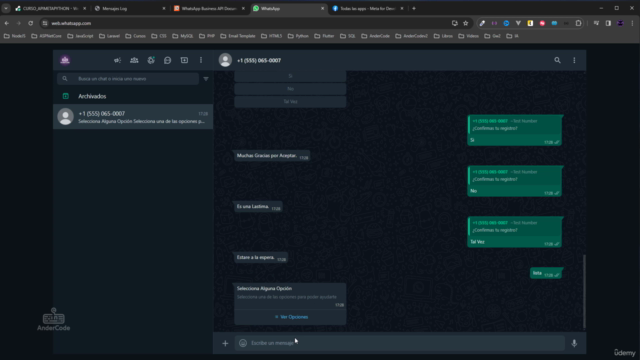Toggle unread chats filter icon
The image size is (640, 360).
pyautogui.click(x=206, y=79)
